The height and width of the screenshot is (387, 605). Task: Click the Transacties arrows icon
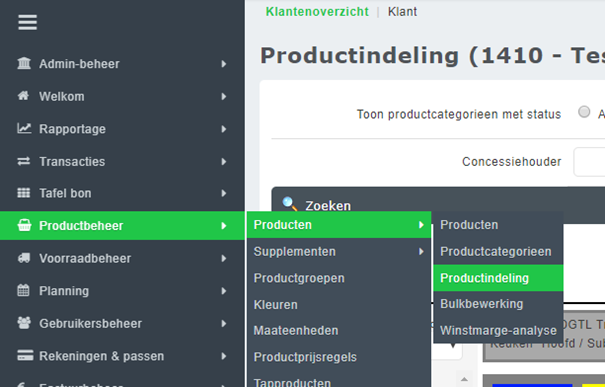click(24, 161)
